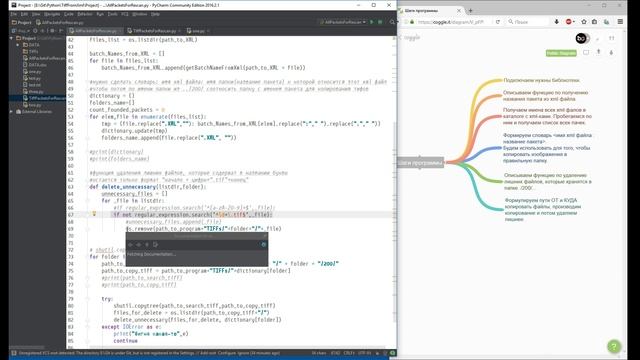Click the debug icon next to run
Screen dimensions: 640x360
coord(380,22)
